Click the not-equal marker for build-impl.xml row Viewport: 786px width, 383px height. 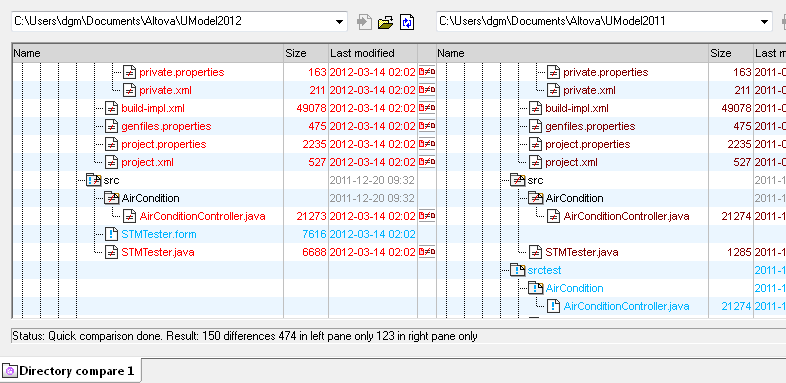[x=427, y=108]
